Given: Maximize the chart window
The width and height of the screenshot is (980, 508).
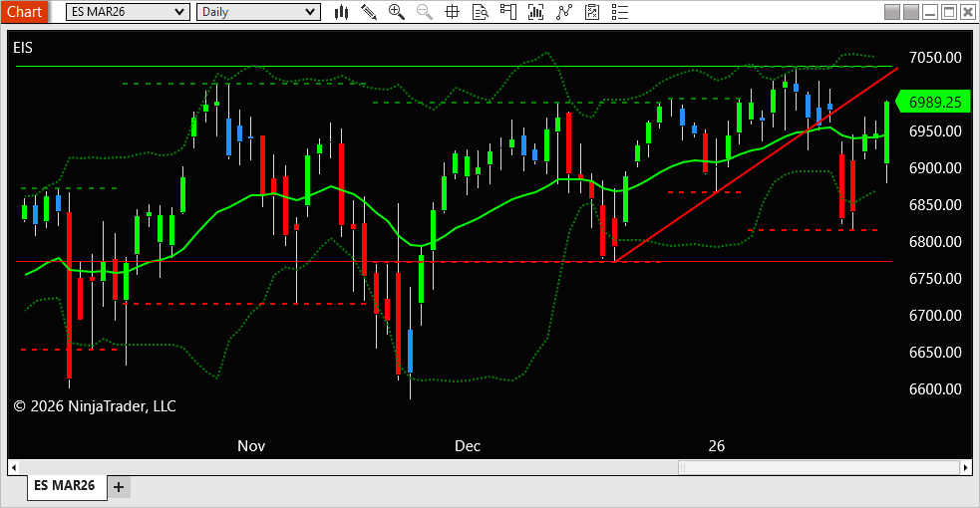Looking at the screenshot, I should tap(949, 12).
